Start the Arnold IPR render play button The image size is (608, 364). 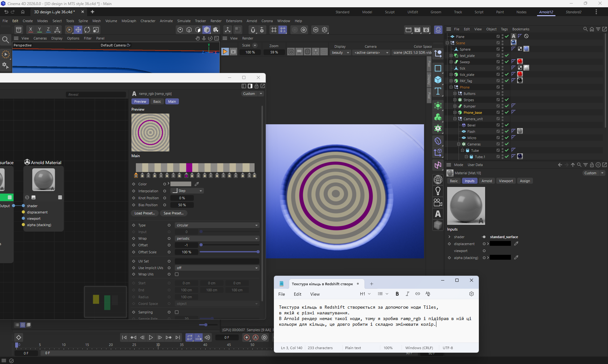tap(225, 52)
